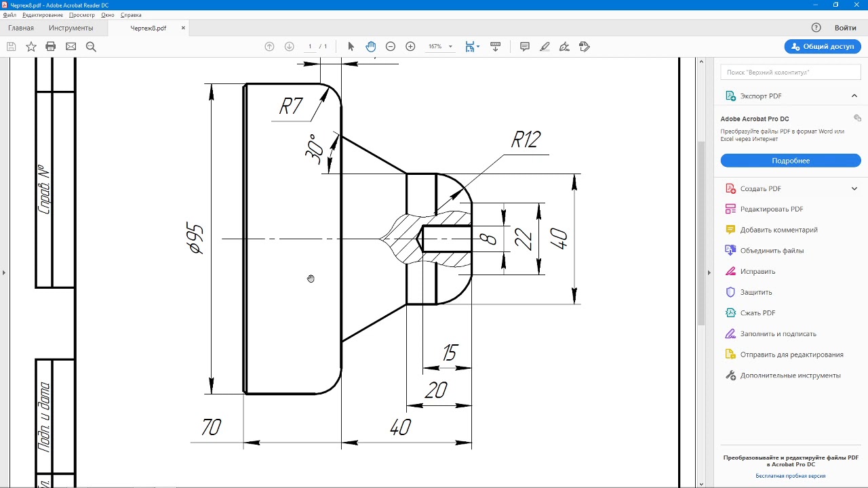This screenshot has height=488, width=868.
Task: Open the stamp tool icon
Action: (585, 47)
